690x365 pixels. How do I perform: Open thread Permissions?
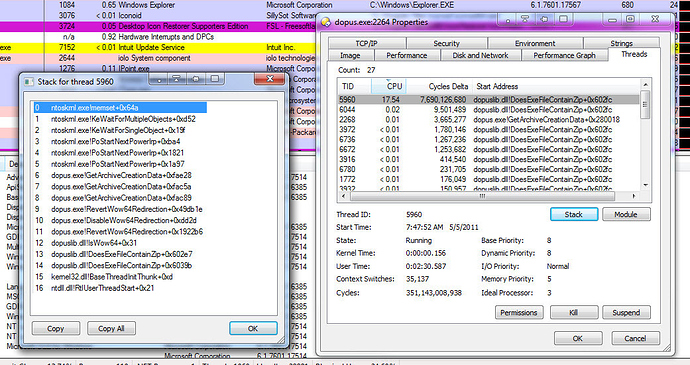pyautogui.click(x=519, y=313)
